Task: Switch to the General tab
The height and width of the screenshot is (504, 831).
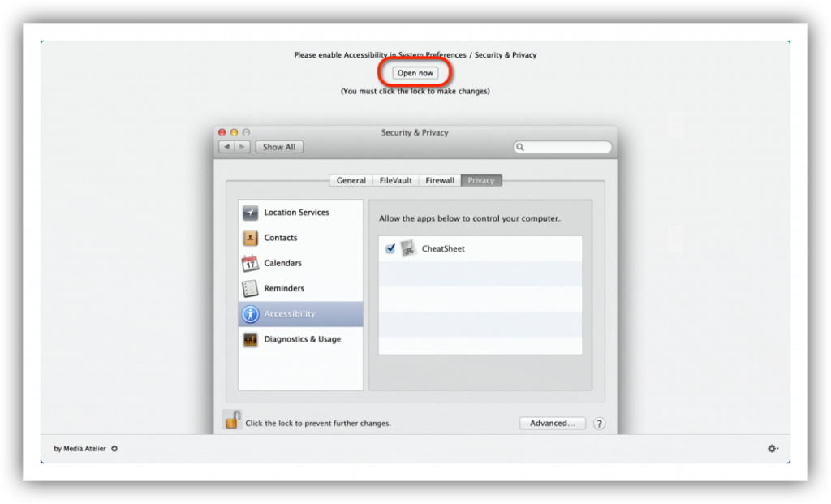Action: (351, 180)
